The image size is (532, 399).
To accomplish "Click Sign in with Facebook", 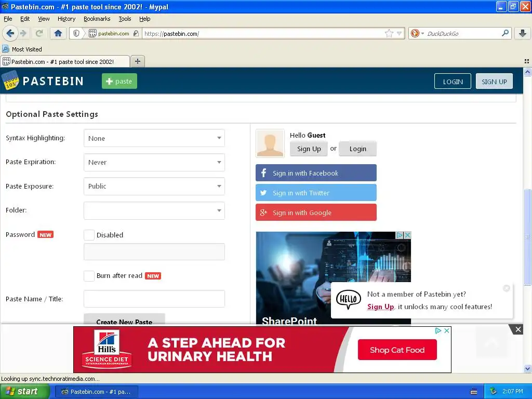I will click(x=316, y=173).
